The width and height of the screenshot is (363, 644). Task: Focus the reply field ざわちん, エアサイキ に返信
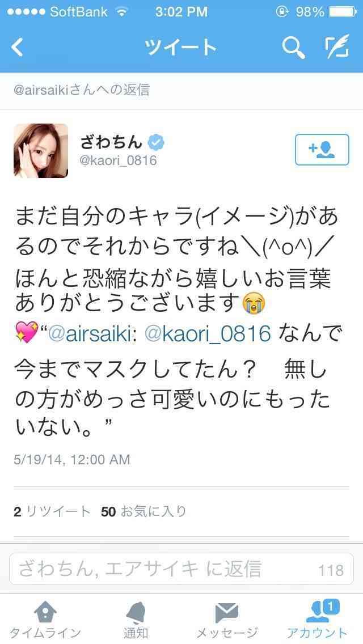(x=181, y=569)
